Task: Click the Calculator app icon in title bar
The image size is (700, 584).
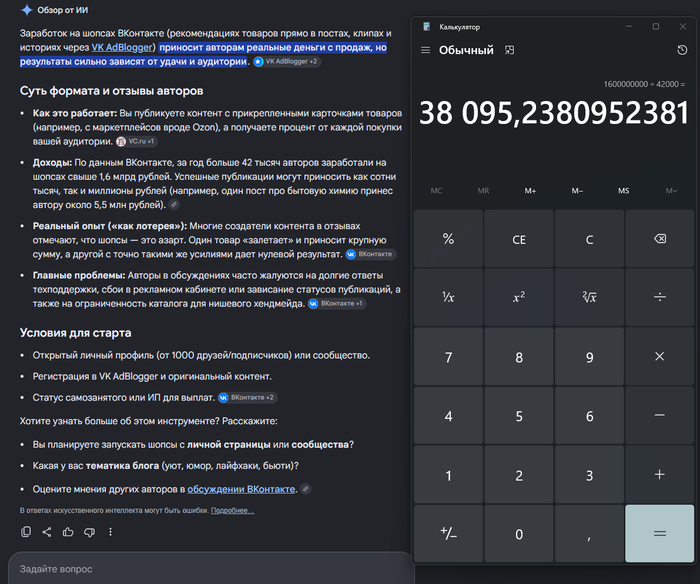Action: (x=426, y=26)
